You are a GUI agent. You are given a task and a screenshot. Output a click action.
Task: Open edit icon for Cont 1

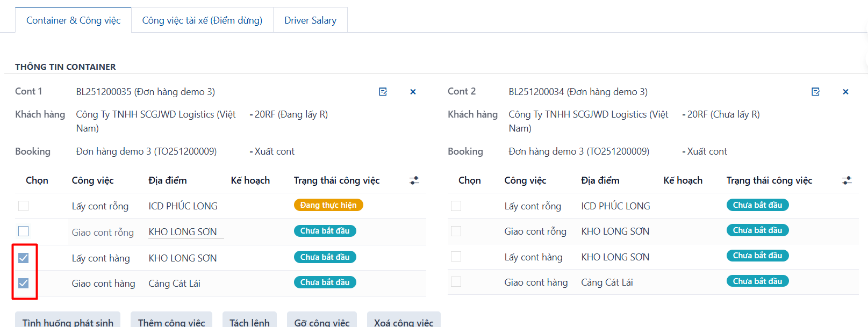(383, 92)
